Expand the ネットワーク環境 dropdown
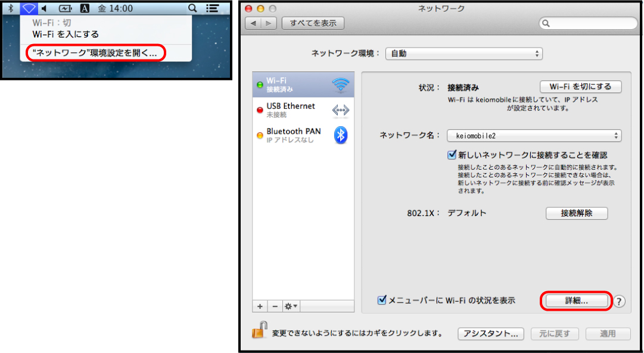 point(463,54)
